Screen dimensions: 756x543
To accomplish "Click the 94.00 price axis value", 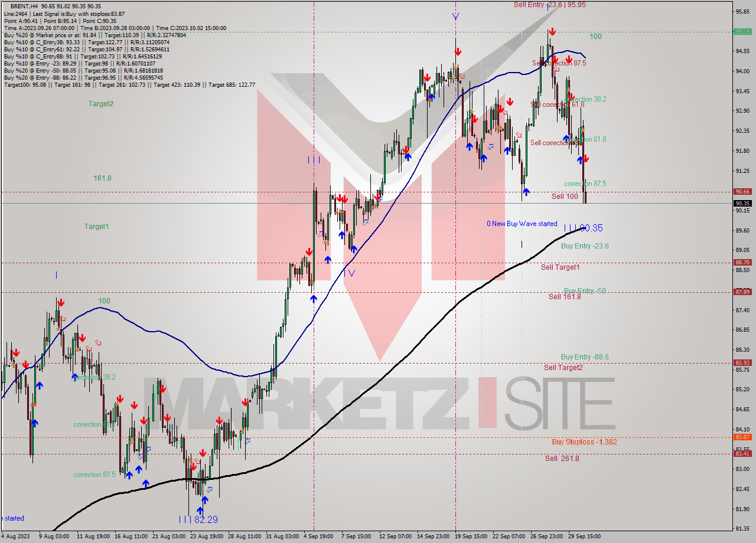I will point(742,71).
